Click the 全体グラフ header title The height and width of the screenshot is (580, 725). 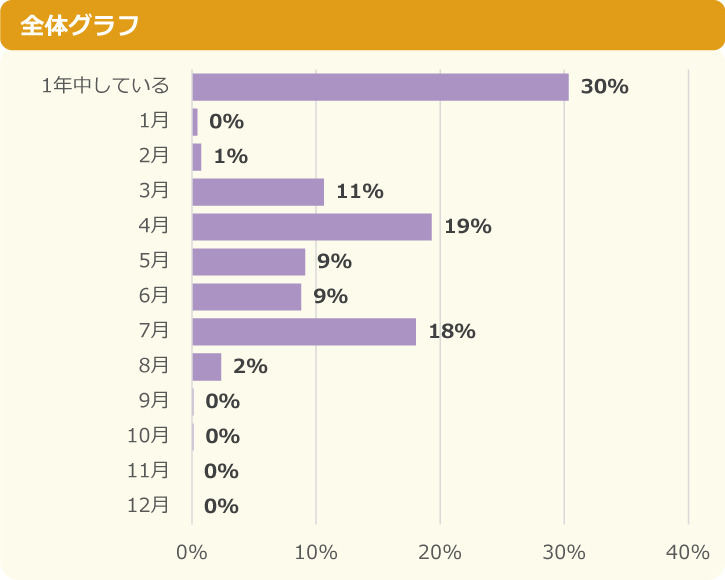79,25
